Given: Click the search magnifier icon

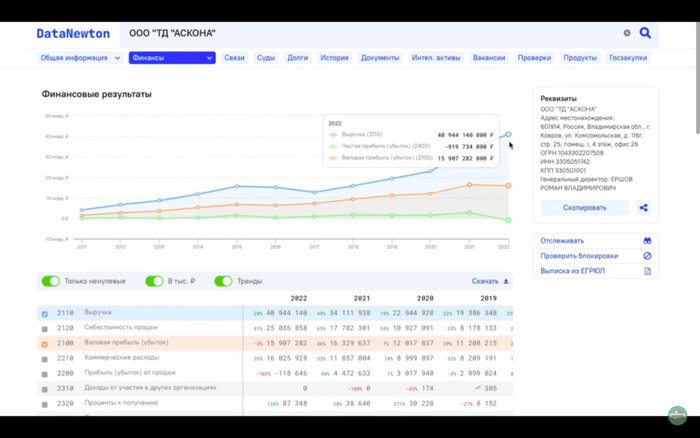Looking at the screenshot, I should [x=645, y=33].
